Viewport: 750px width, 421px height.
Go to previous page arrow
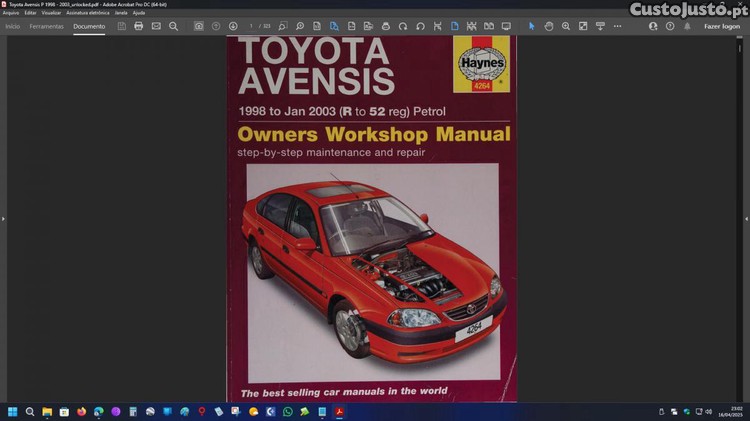coord(216,26)
